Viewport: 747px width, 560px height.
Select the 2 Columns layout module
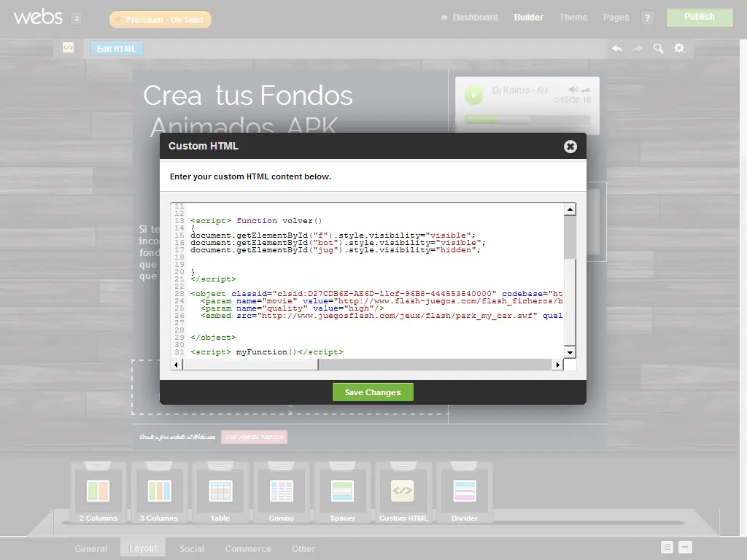[x=98, y=493]
